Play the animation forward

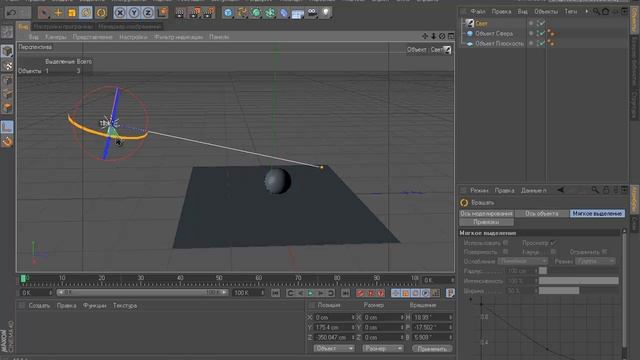tap(311, 293)
